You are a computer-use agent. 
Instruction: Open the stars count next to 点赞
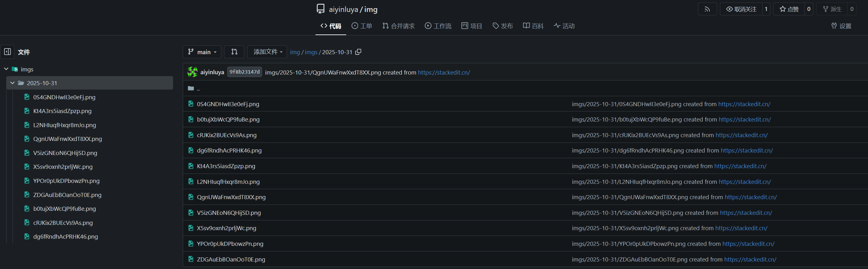[x=809, y=9]
